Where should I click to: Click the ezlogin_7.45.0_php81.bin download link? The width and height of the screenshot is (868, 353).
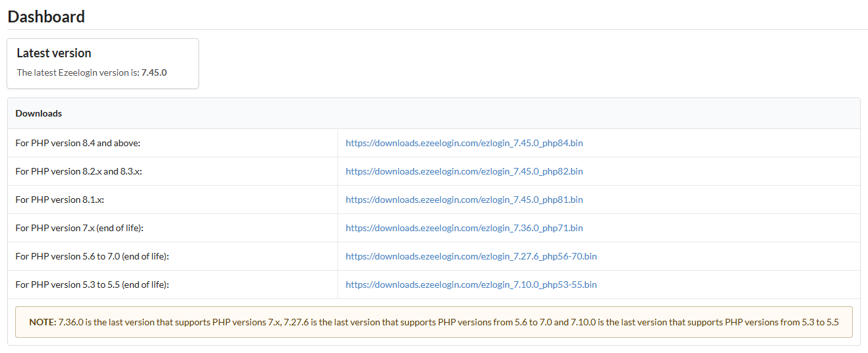click(x=464, y=200)
